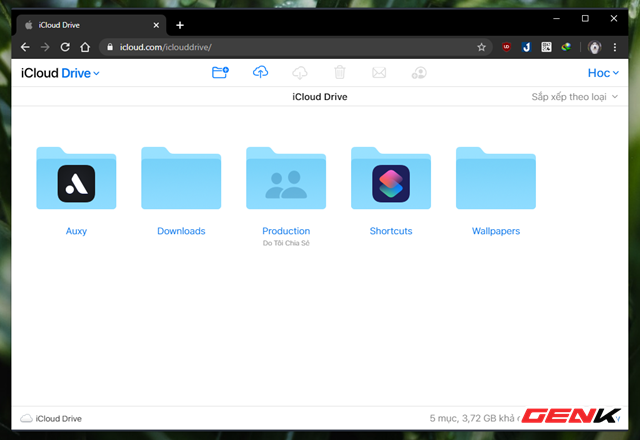The width and height of the screenshot is (640, 440).
Task: Click the cloud icon in status bar
Action: [27, 418]
